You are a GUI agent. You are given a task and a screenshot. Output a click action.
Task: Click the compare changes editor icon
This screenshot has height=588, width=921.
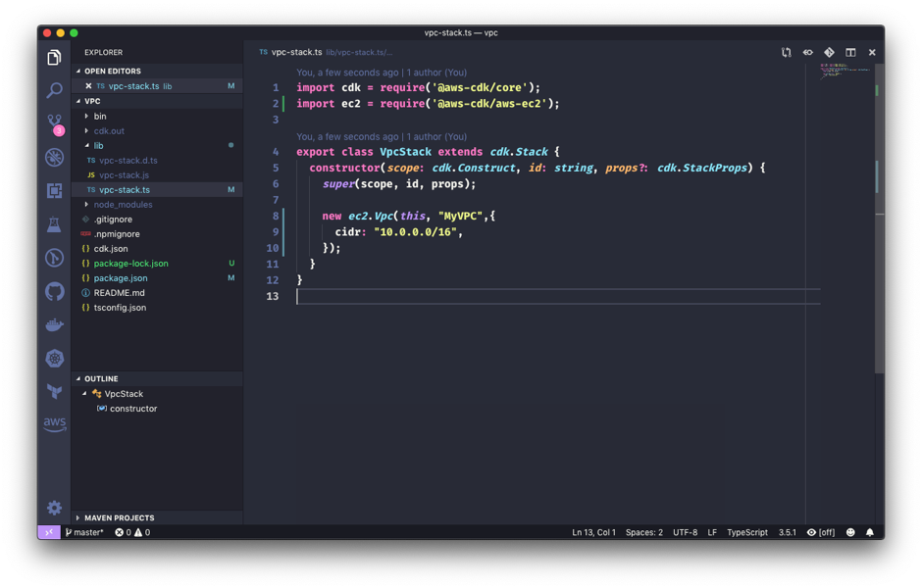coord(786,52)
